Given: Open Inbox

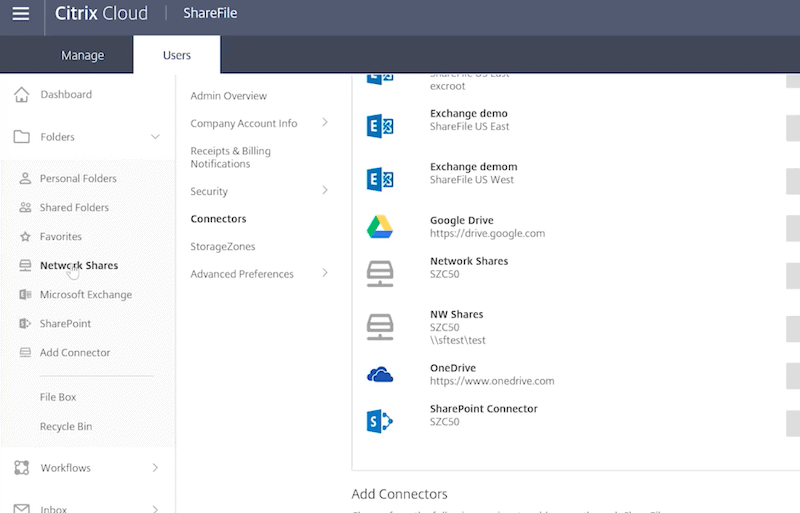Looking at the screenshot, I should pyautogui.click(x=54, y=509).
